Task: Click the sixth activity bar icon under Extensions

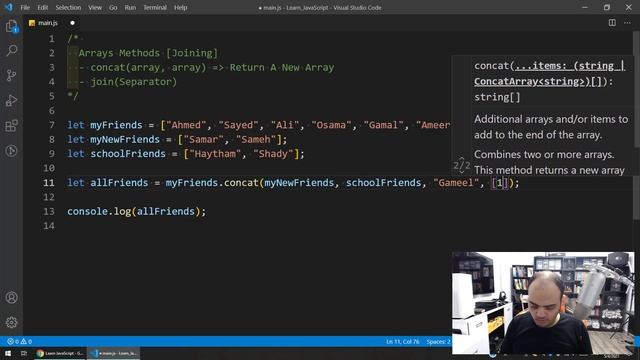Action: (11, 151)
